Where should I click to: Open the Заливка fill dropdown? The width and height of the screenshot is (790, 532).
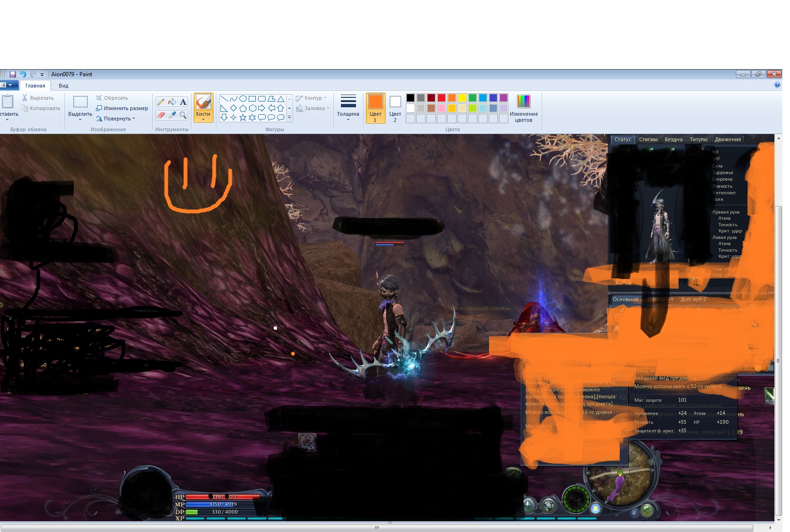click(313, 108)
